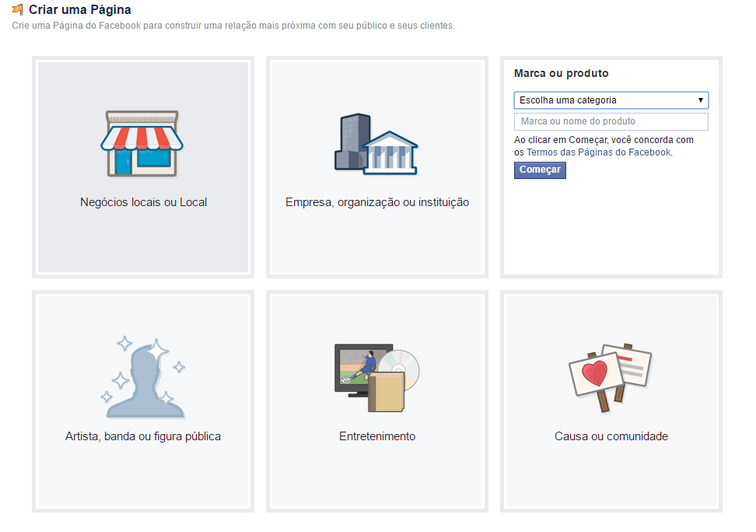
Task: Select Artista, banda ou figura pública label
Action: tap(142, 436)
